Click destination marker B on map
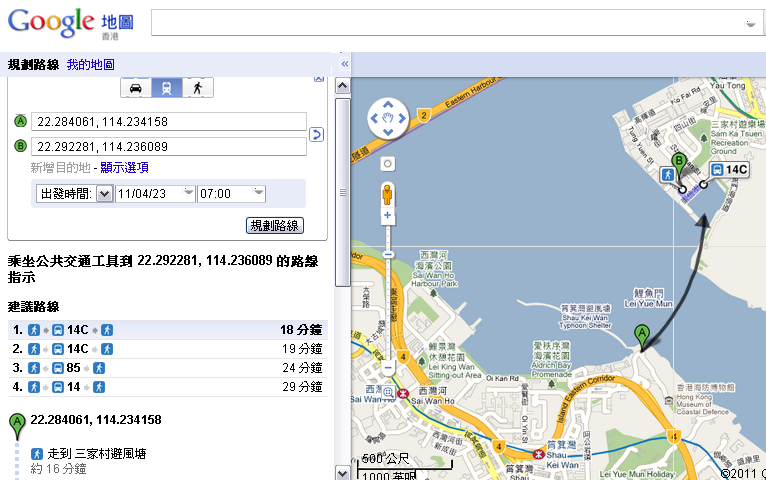This screenshot has width=766, height=480. (680, 160)
